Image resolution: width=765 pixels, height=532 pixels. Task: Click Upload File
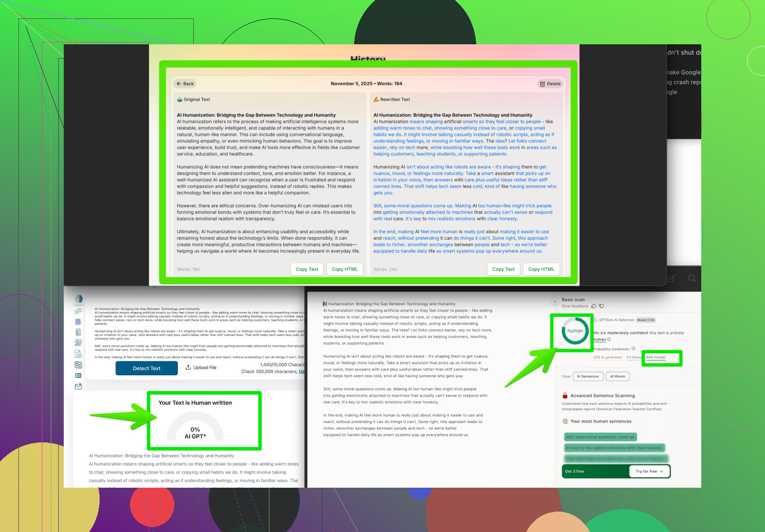pos(201,368)
